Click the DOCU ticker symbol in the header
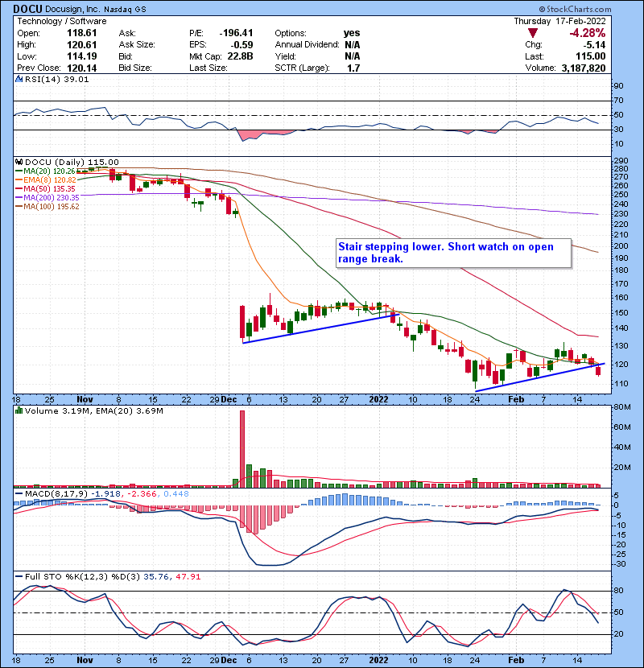Screen dimensions: 644x668 tap(27, 9)
